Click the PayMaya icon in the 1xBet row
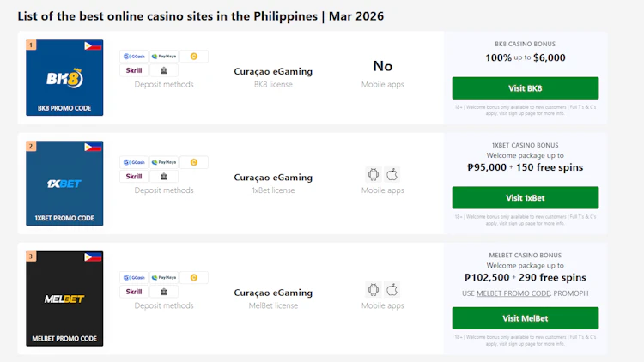Viewport: 644px width, 362px height. [163, 162]
